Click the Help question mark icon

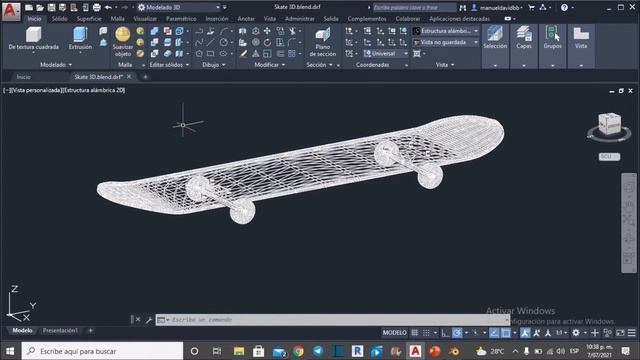(564, 7)
